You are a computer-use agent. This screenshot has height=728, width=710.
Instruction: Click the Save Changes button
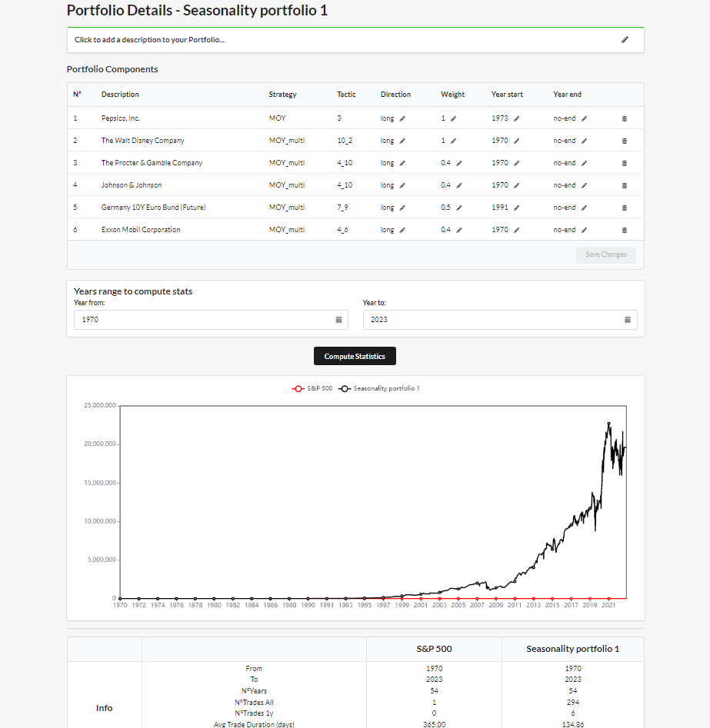pyautogui.click(x=606, y=254)
